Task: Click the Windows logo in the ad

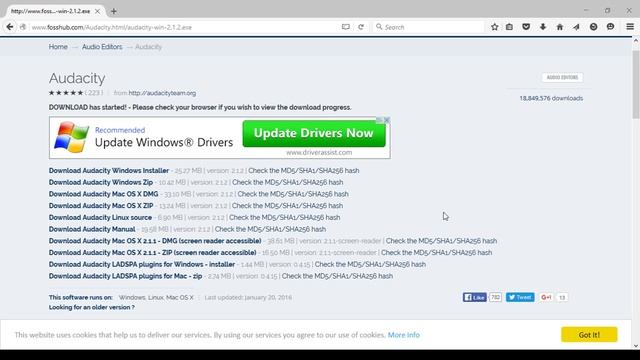Action: 72,137
